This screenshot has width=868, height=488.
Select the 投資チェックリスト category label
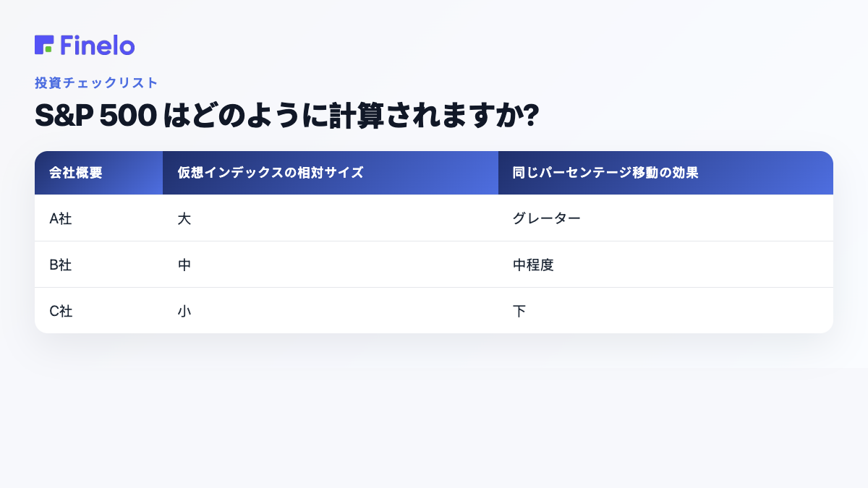point(96,82)
